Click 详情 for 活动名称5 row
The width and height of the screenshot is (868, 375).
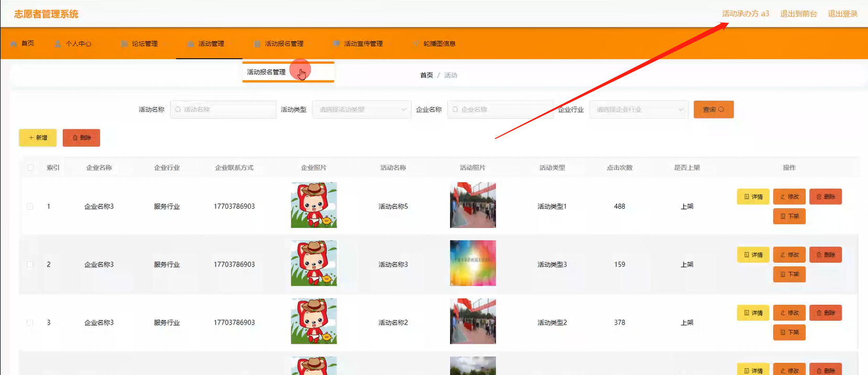pyautogui.click(x=753, y=197)
